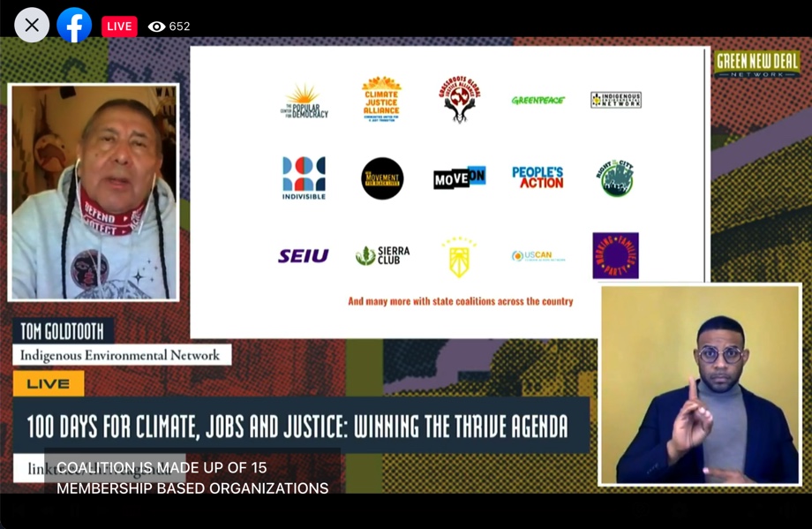The width and height of the screenshot is (812, 529).
Task: Click 'Indigenous Environmental Network' caption under speaker name
Action: tap(121, 355)
